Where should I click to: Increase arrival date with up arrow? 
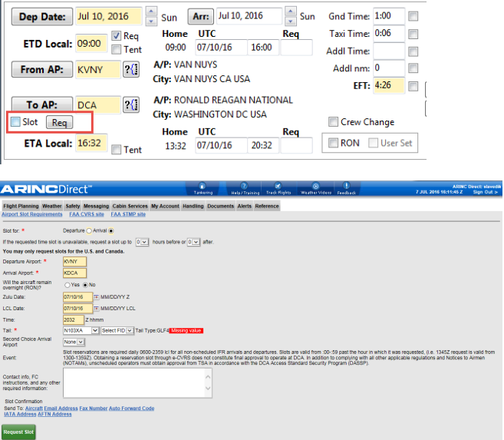[x=291, y=12]
